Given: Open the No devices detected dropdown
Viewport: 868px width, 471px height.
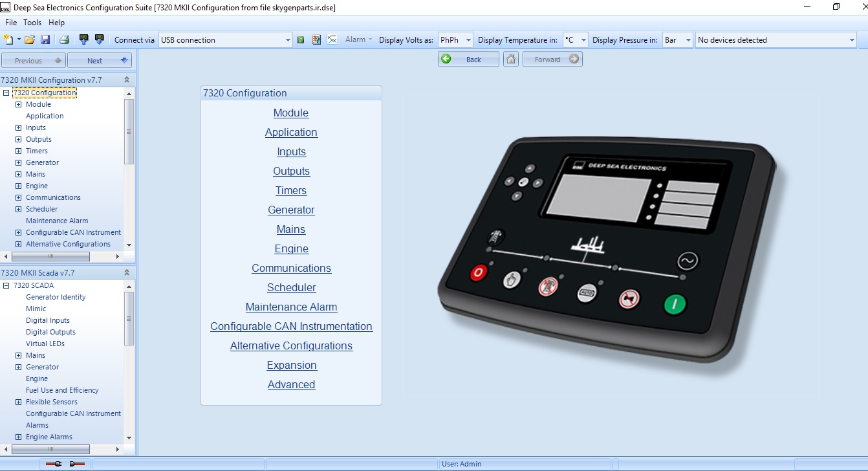Looking at the screenshot, I should [x=852, y=40].
